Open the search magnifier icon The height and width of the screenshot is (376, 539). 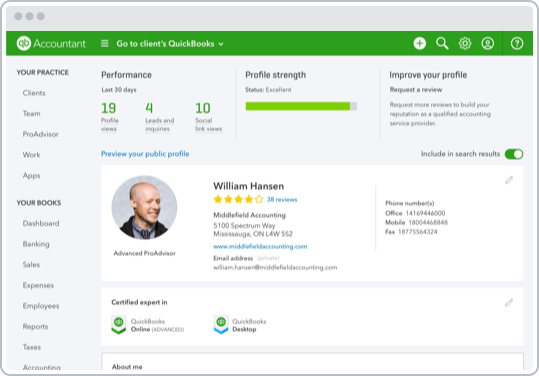tap(442, 43)
